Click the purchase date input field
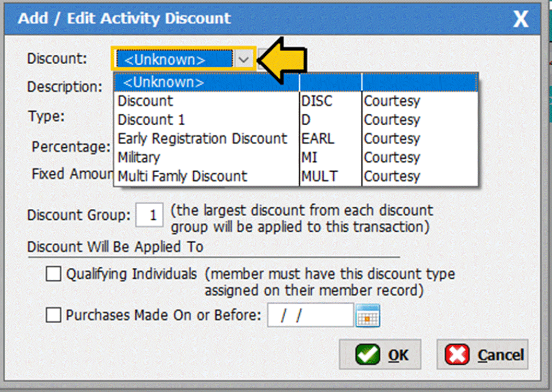This screenshot has height=392, width=552. pyautogui.click(x=310, y=316)
